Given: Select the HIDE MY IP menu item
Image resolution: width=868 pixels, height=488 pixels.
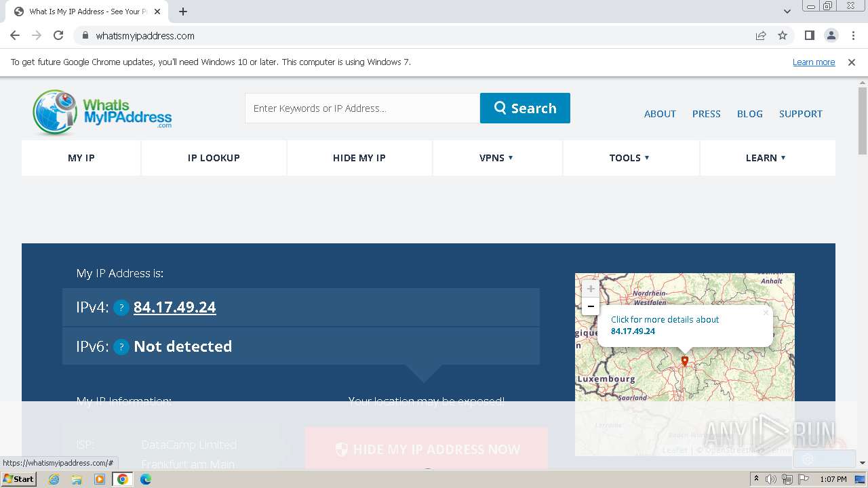Looking at the screenshot, I should pyautogui.click(x=359, y=158).
